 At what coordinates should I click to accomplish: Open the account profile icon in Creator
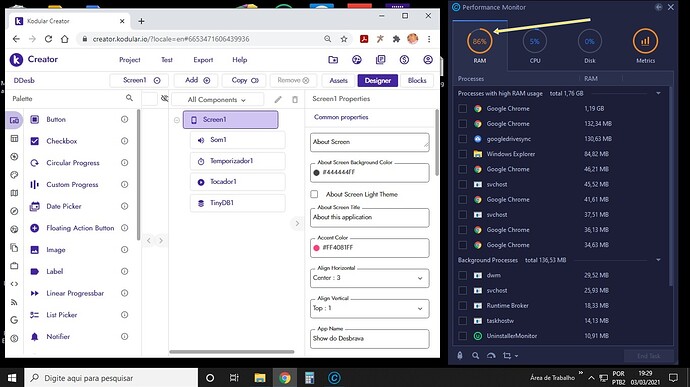pyautogui.click(x=428, y=59)
